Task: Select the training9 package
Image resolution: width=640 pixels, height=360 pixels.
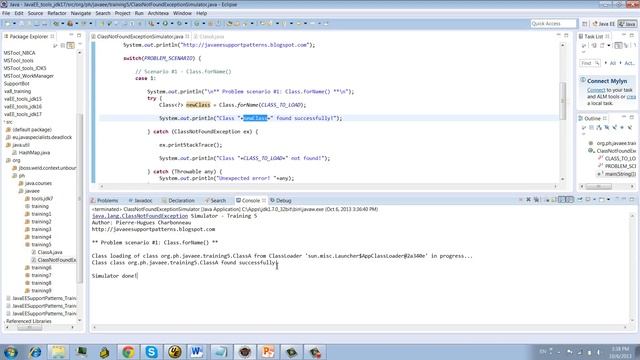Action: [38, 291]
